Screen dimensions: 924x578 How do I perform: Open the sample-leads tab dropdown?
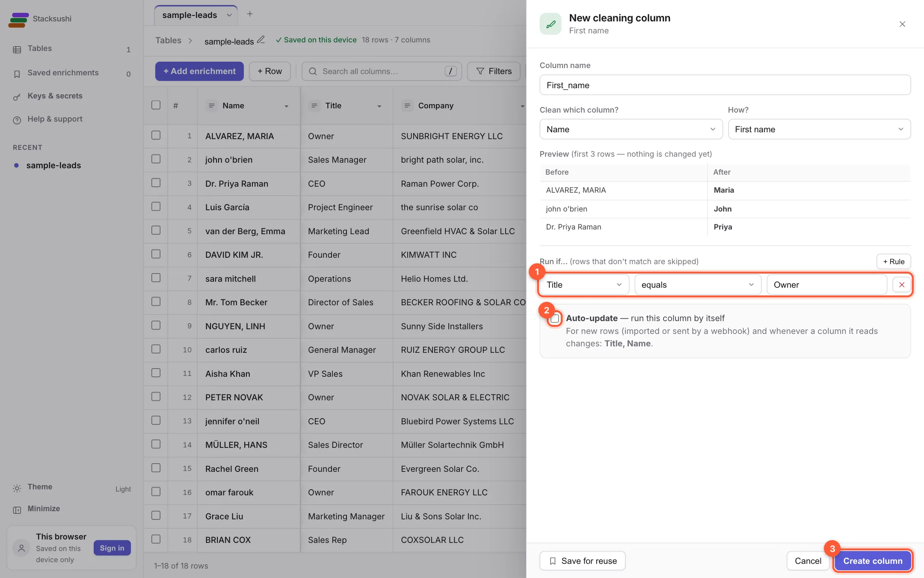click(x=229, y=15)
